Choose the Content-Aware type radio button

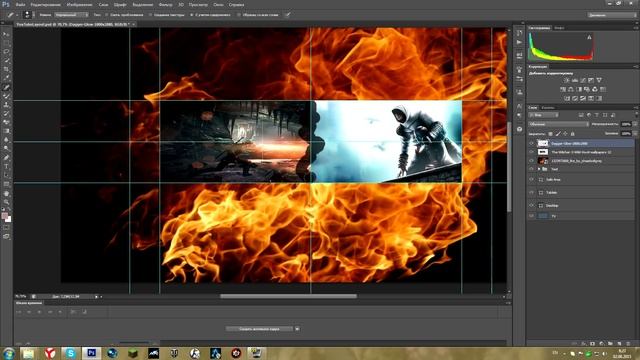(191, 15)
